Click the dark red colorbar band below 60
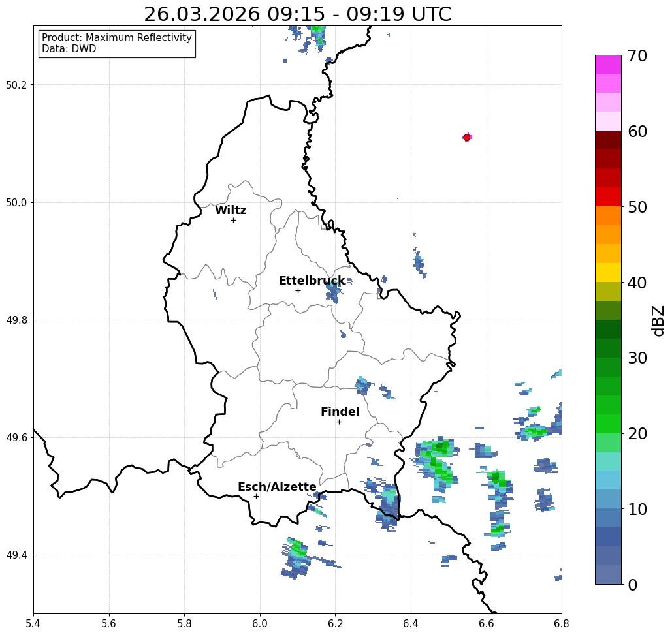Screen dimensions: 672x635 point(608,140)
